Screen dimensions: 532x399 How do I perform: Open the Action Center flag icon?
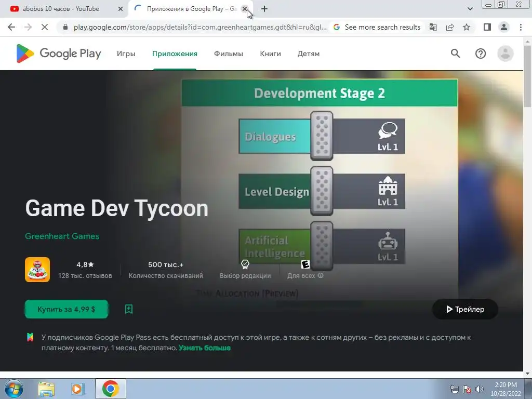[x=467, y=389]
